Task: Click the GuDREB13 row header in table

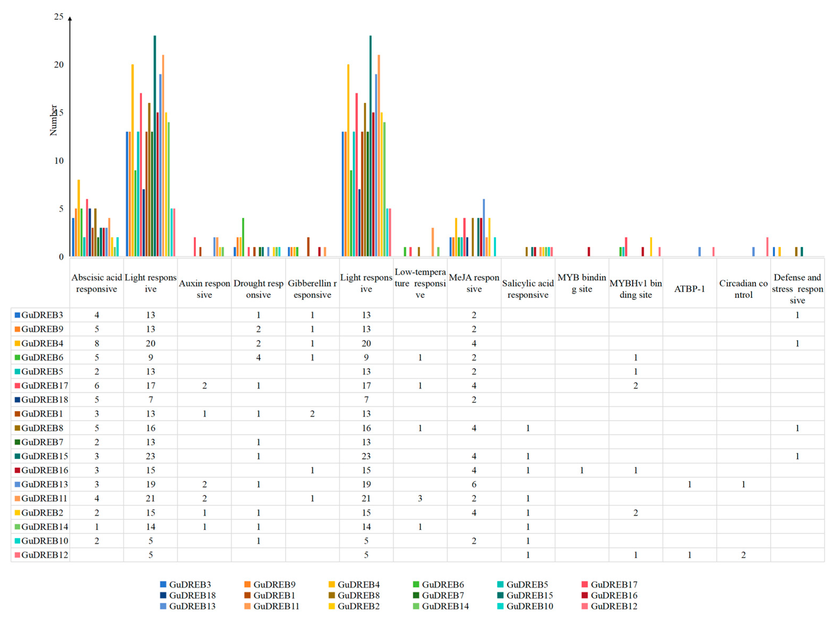Action: [x=44, y=484]
